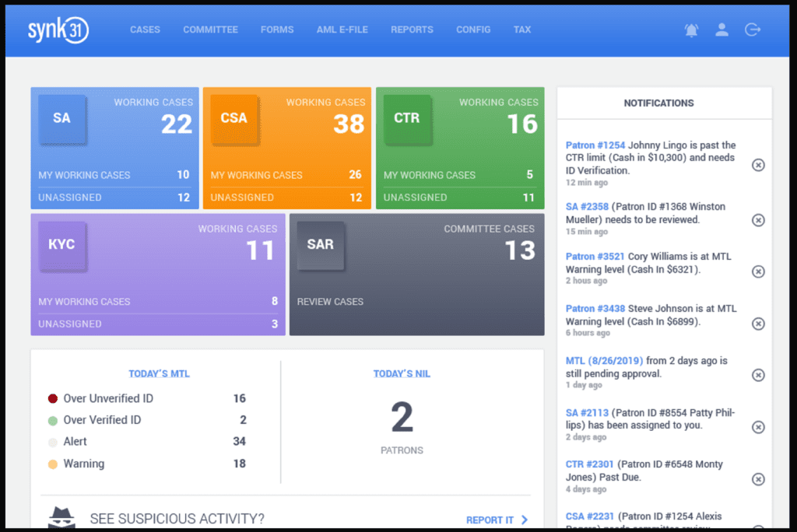Click the NIL patrons count 2

tap(402, 417)
